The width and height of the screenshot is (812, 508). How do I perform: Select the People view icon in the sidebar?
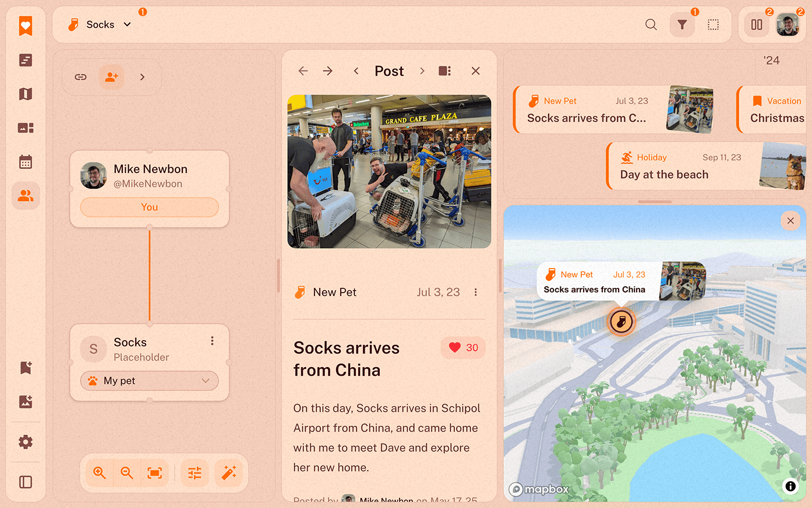(x=26, y=196)
